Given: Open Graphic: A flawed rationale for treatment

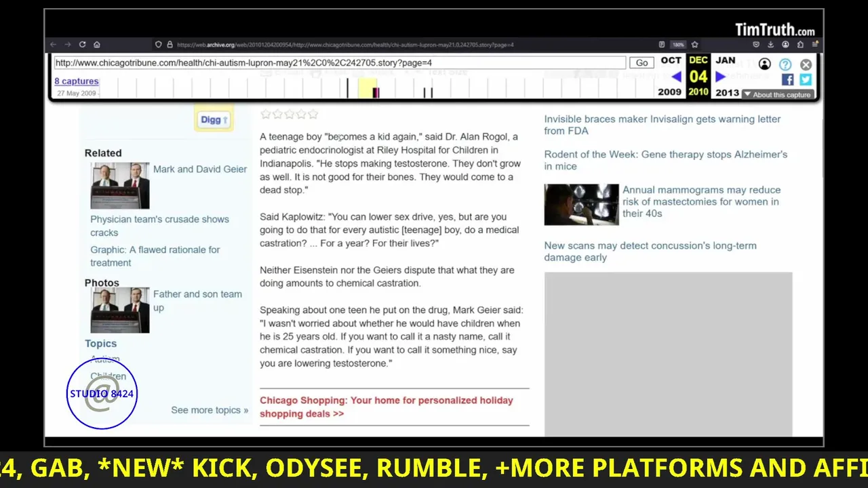Looking at the screenshot, I should tap(155, 256).
